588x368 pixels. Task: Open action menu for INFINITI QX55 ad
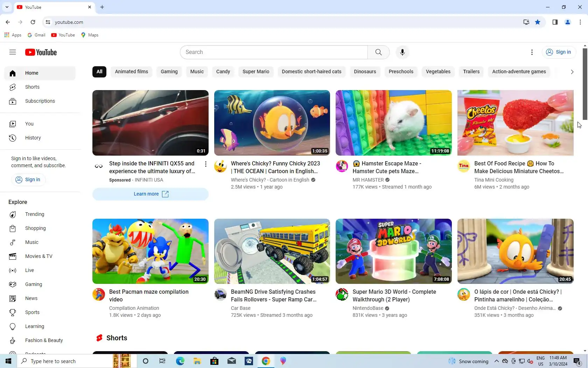pyautogui.click(x=206, y=164)
